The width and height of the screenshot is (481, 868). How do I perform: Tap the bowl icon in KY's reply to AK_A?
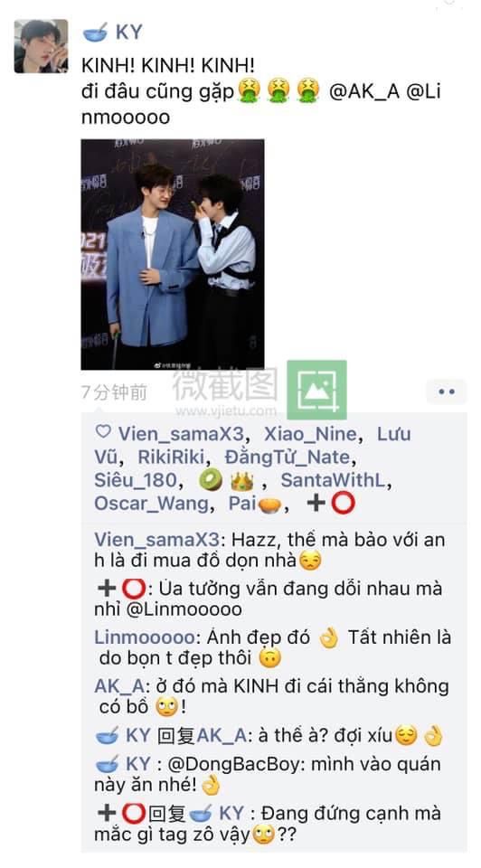[x=108, y=736]
